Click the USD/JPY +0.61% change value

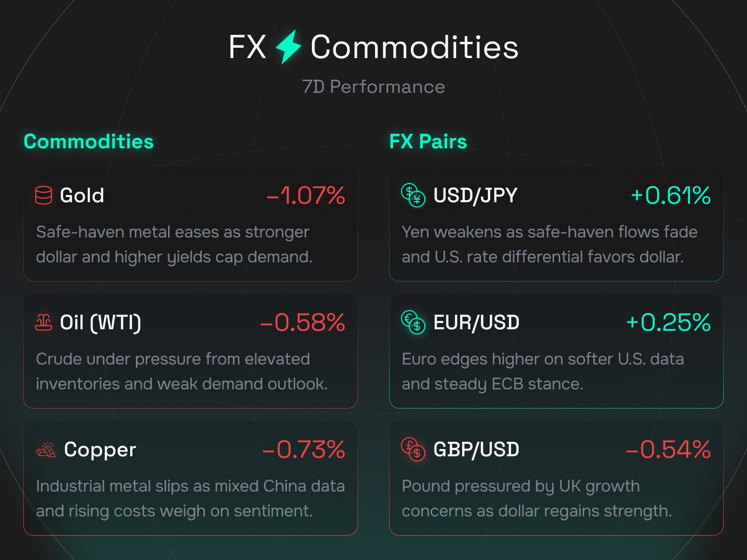click(x=670, y=195)
